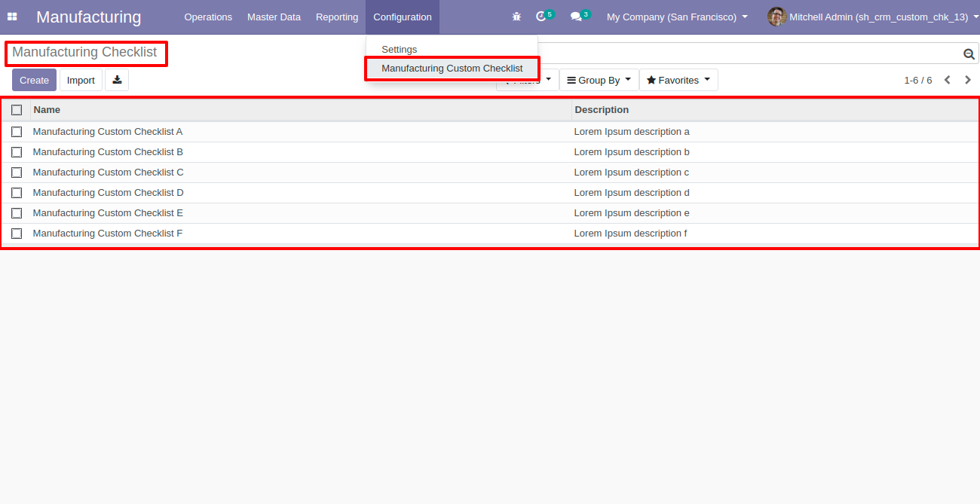This screenshot has width=980, height=504.
Task: Click the Create button
Action: pyautogui.click(x=34, y=80)
